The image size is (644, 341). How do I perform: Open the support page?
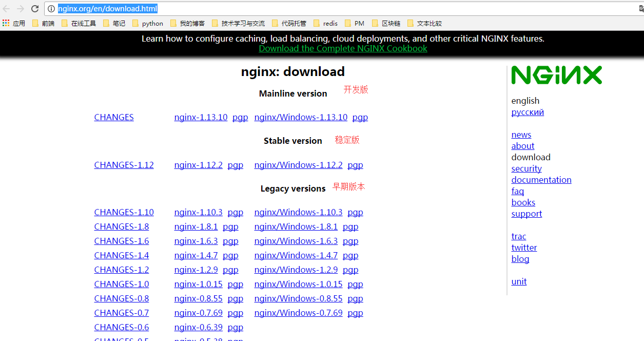click(x=526, y=214)
